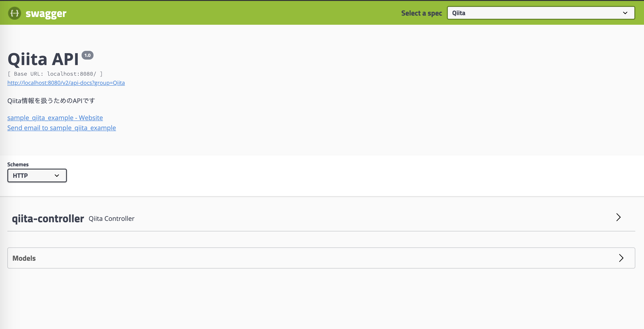
Task: Expand the Models section heading
Action: click(x=24, y=258)
